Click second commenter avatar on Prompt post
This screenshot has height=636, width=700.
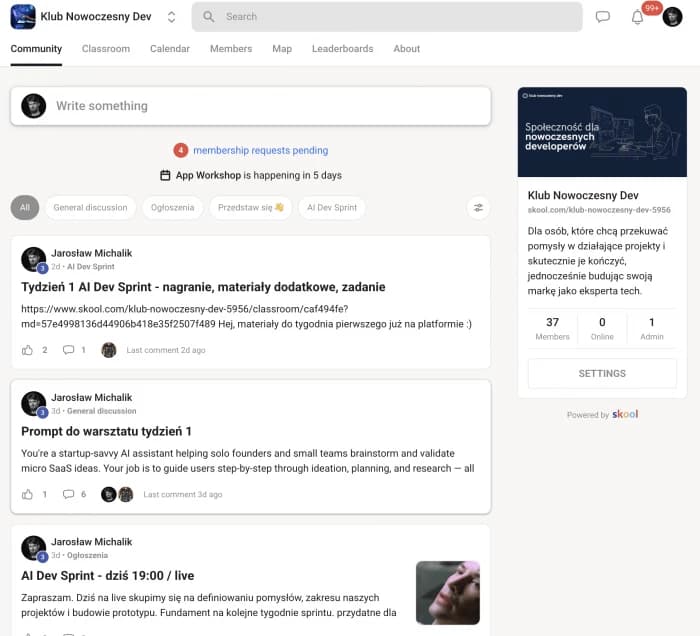126,494
